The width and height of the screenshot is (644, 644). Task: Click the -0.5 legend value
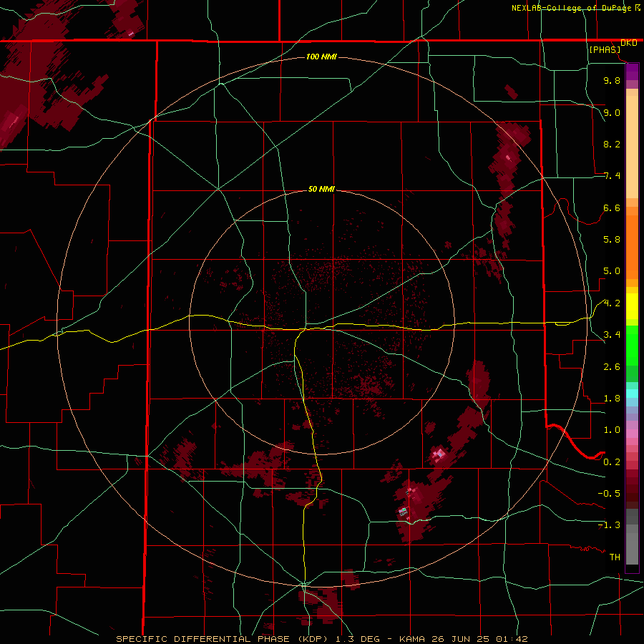point(609,494)
